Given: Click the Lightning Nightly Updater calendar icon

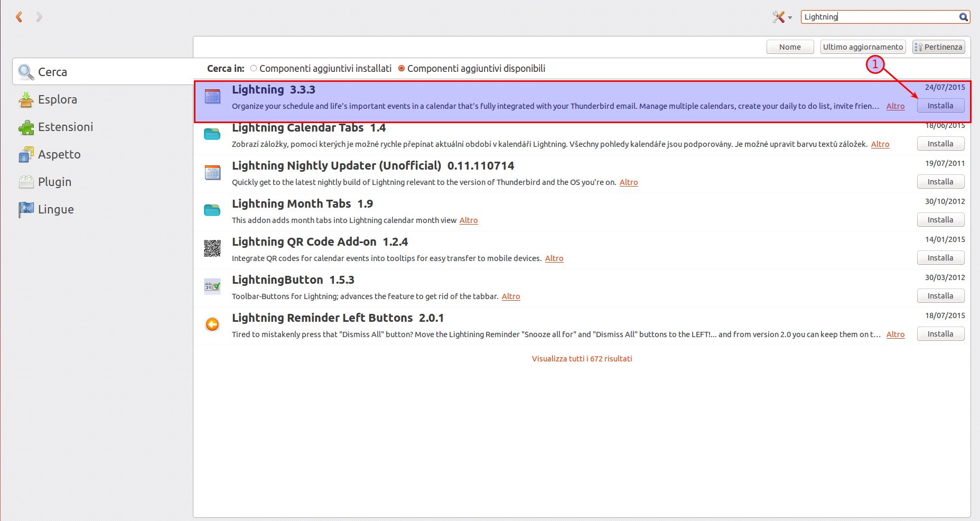Looking at the screenshot, I should [212, 172].
